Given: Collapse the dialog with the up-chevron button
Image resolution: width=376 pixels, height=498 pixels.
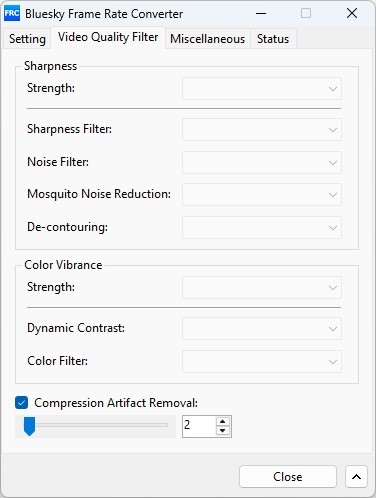Looking at the screenshot, I should 356,477.
